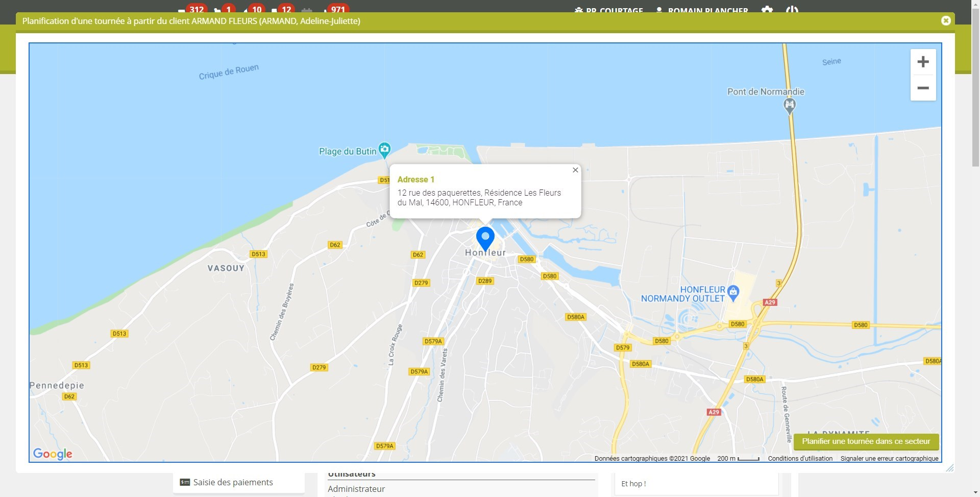This screenshot has height=497, width=980.
Task: Zoom out on the map
Action: [923, 88]
